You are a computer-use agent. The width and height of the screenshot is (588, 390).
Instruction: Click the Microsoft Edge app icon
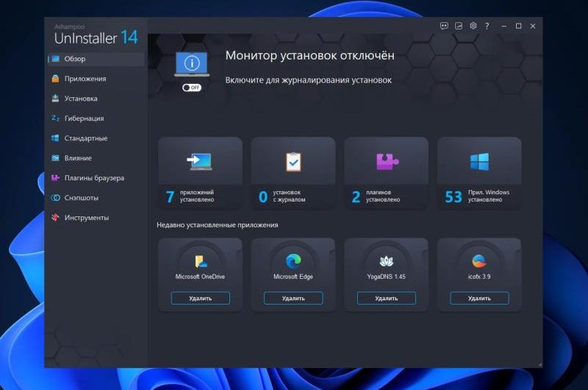pos(293,261)
